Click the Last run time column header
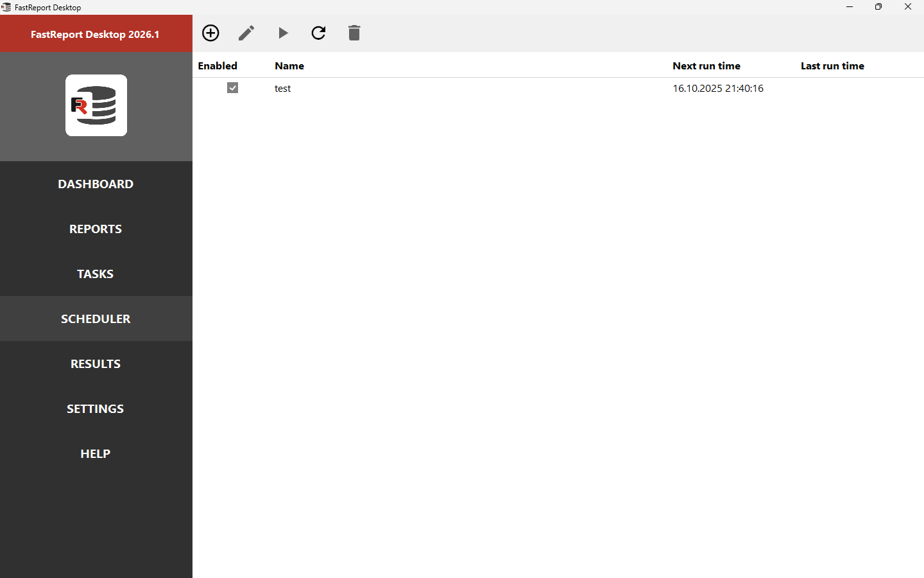Viewport: 924px width, 578px height. (x=832, y=66)
